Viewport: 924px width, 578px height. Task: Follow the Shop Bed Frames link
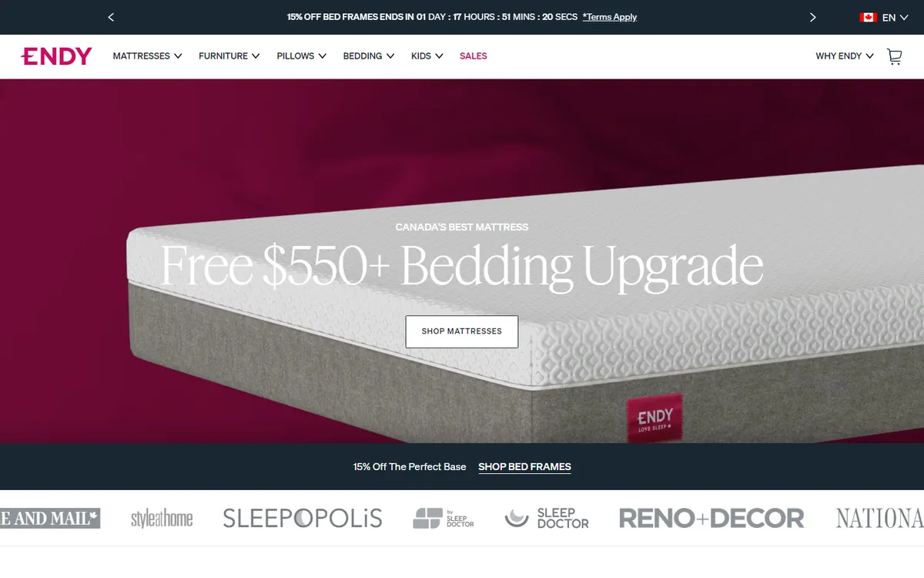click(x=524, y=467)
